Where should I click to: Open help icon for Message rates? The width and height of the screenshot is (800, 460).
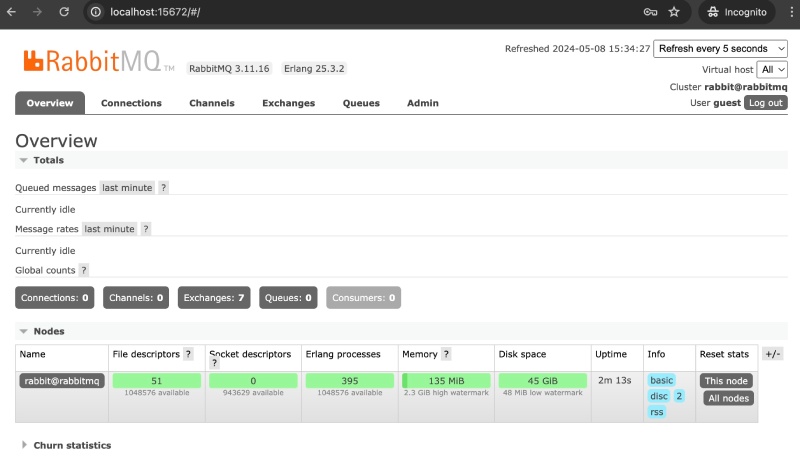[x=146, y=229]
